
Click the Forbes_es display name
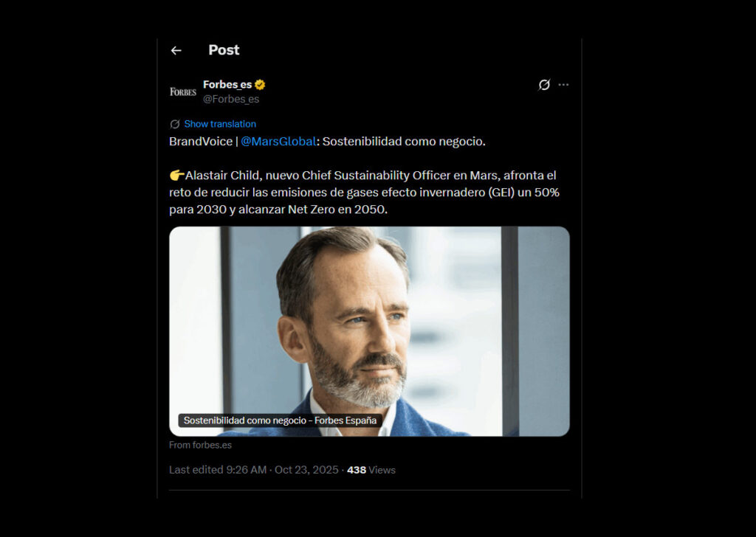(227, 85)
